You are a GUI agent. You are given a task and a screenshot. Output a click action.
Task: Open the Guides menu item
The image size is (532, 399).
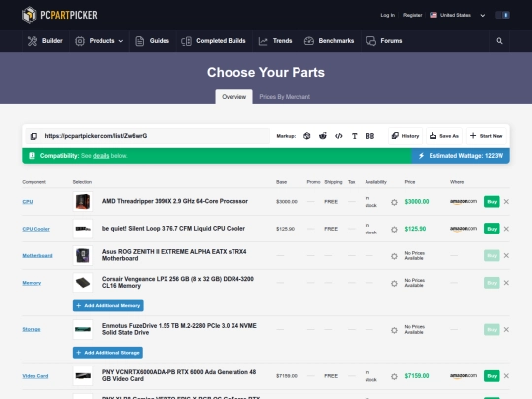click(153, 41)
